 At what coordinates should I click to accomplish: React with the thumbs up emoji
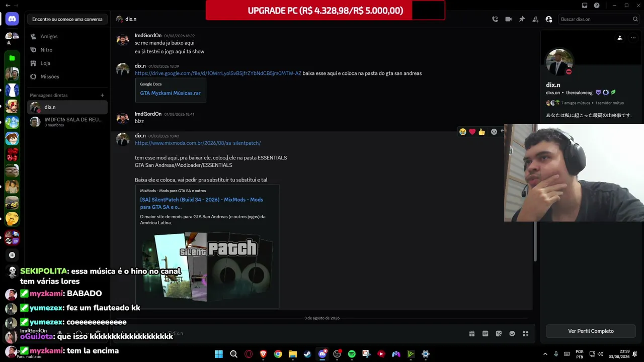481,132
